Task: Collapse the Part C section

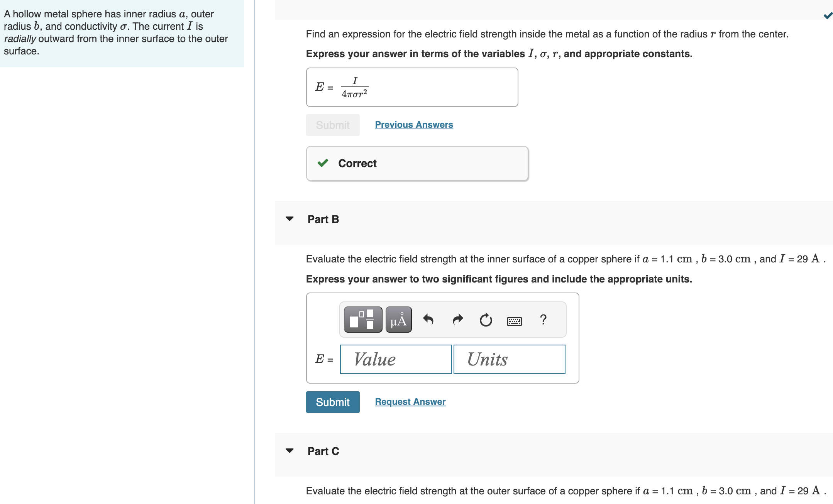Action: click(290, 451)
